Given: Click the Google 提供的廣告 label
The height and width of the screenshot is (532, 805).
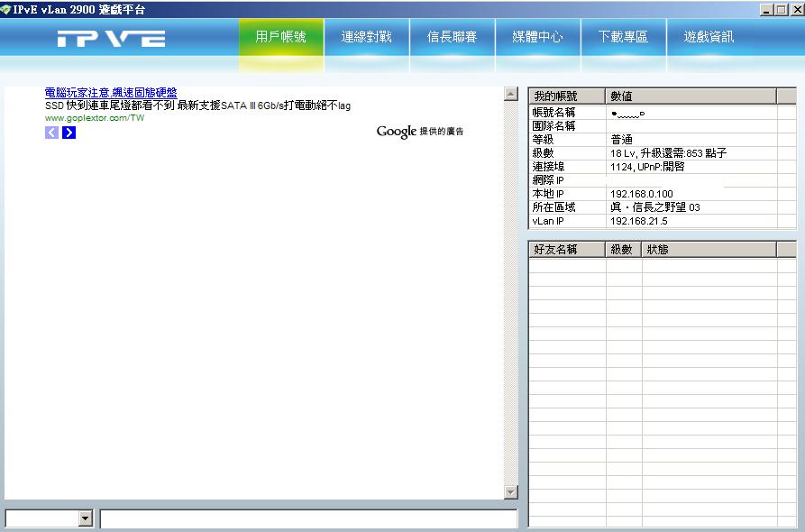Looking at the screenshot, I should point(420,132).
